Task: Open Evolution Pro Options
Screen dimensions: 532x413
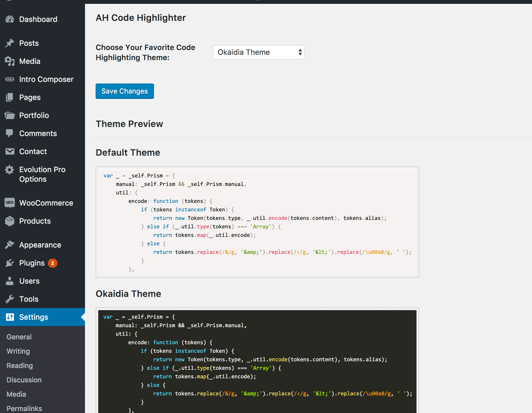Action: 42,174
